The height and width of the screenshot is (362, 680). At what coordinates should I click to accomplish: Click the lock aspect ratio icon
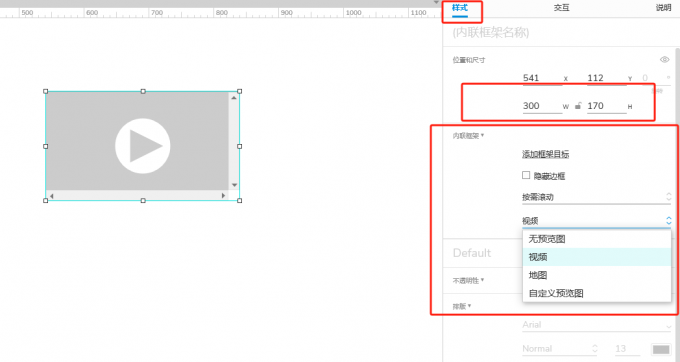pyautogui.click(x=578, y=106)
